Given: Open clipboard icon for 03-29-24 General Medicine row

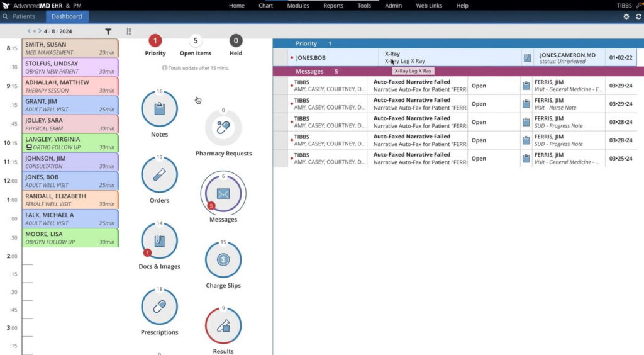Looking at the screenshot, I should 526,86.
